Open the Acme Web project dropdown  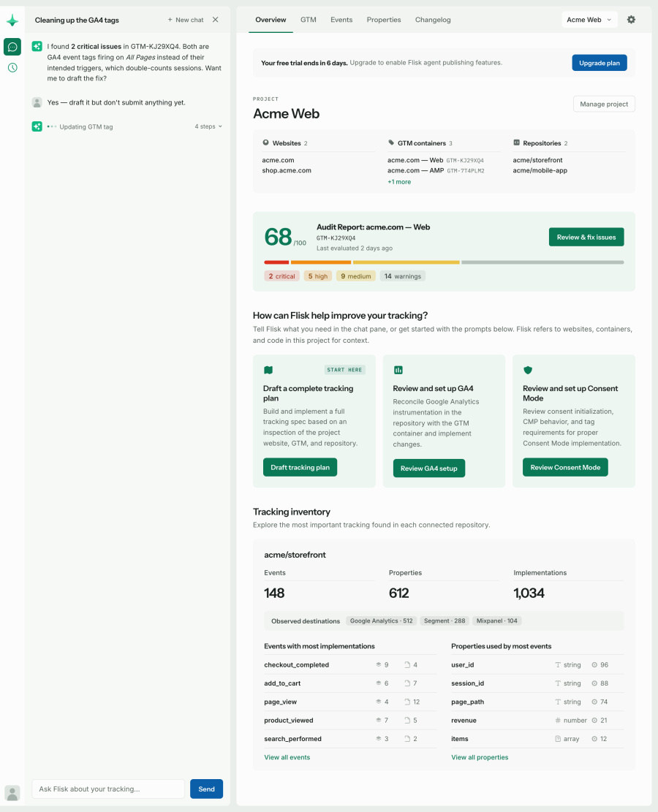point(589,20)
